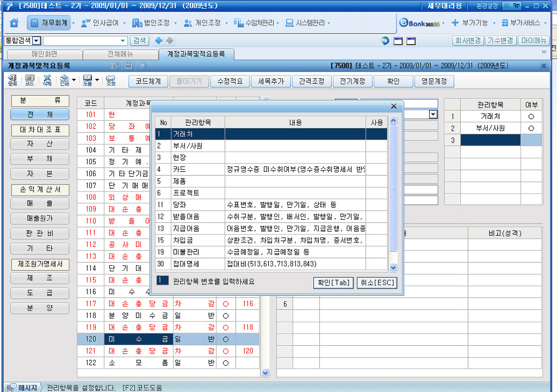
Task: Click the 종료 (exit) toolbar icon
Action: tap(12, 80)
